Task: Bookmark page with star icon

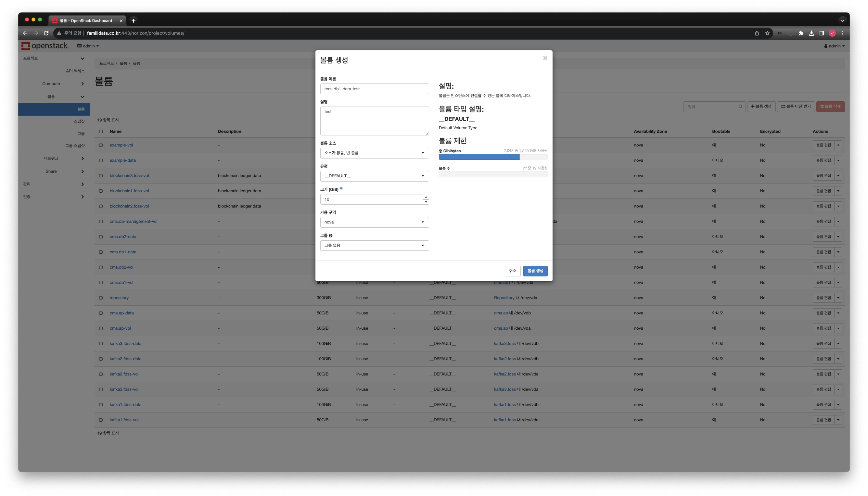Action: 767,33
